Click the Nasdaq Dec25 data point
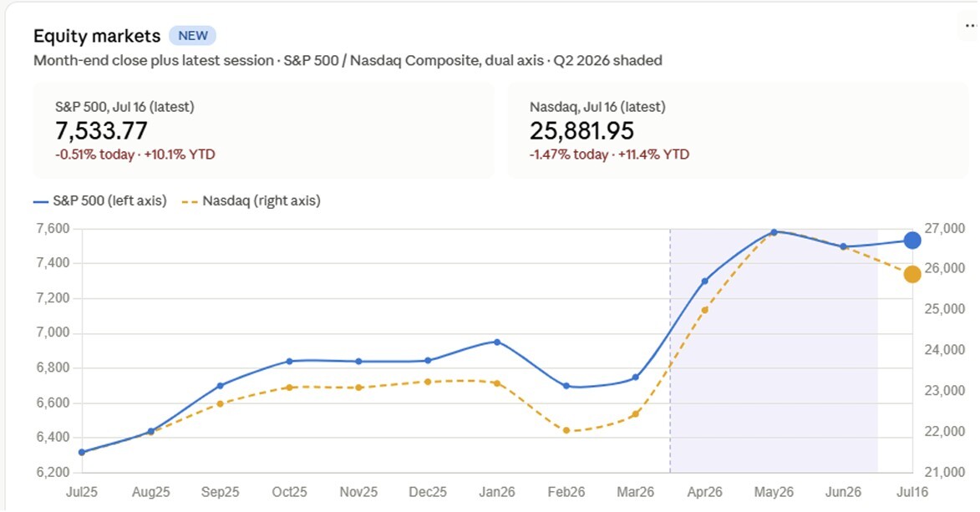 point(428,382)
